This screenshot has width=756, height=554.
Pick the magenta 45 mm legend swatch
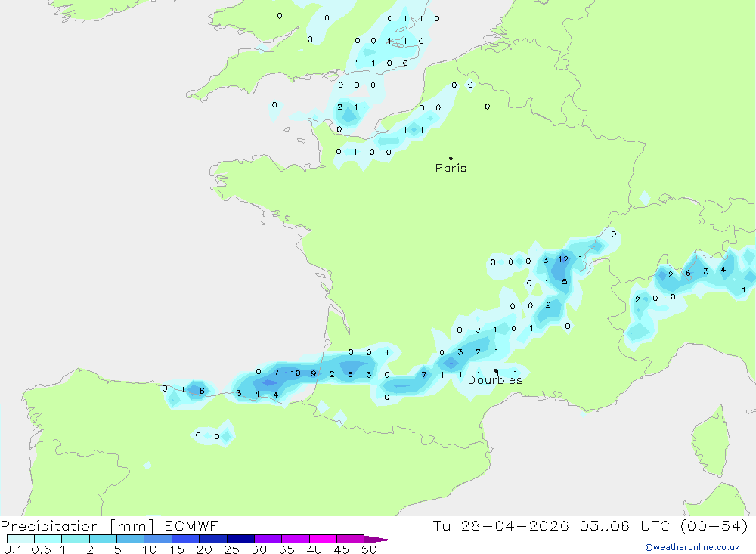pyautogui.click(x=351, y=539)
